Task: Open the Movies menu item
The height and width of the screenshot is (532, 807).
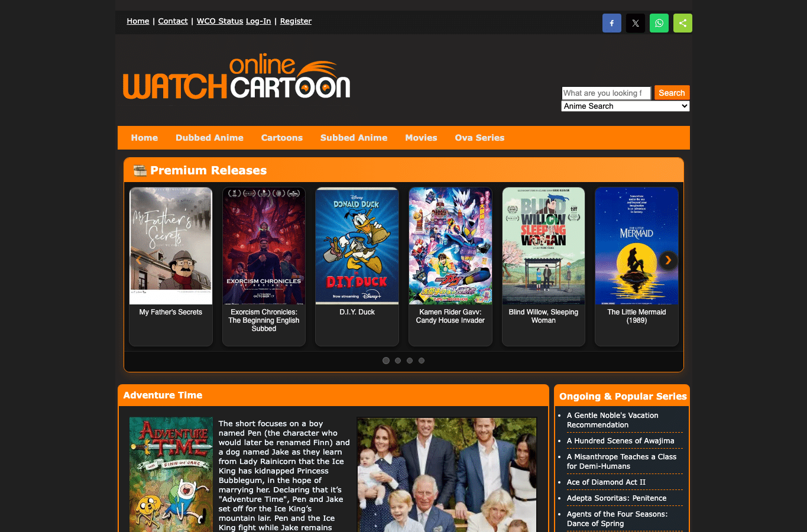Action: [422, 138]
